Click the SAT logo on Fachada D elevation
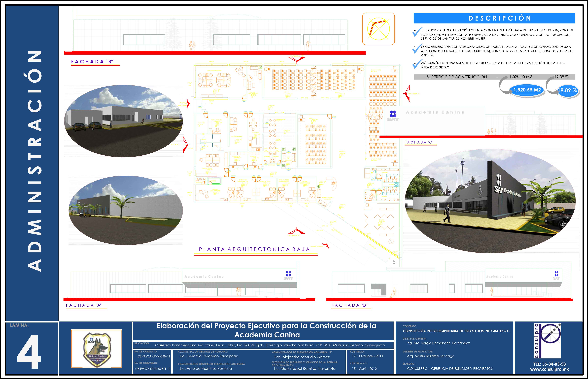 556,275
